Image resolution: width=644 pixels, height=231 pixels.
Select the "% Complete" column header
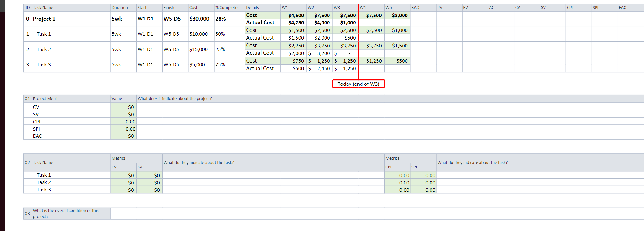coord(229,8)
